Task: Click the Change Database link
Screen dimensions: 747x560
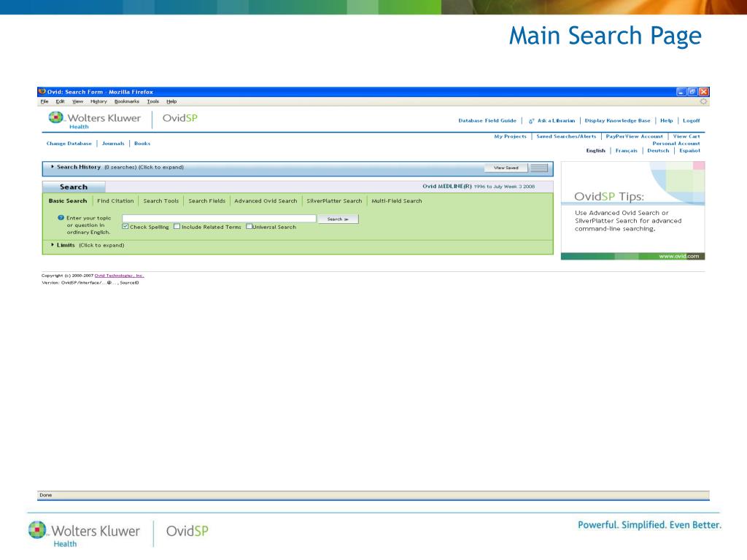Action: [x=69, y=144]
